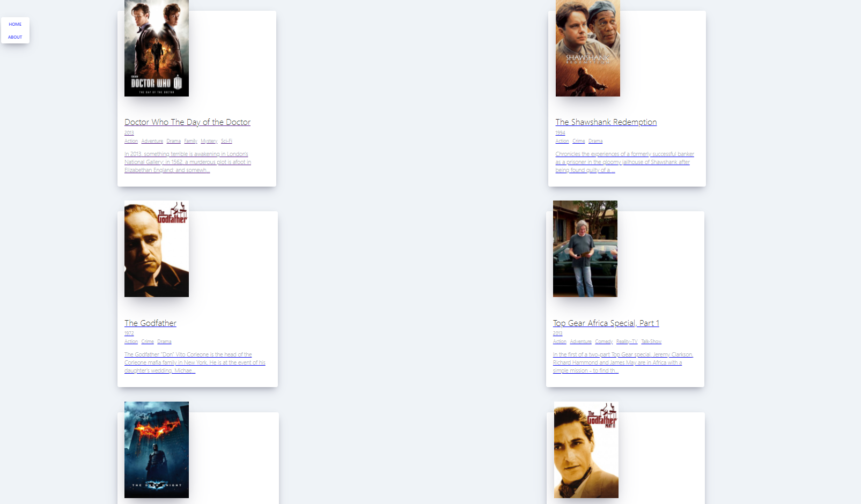Open Top Gear description mentioning Jeremy Clarkson
Viewport: 861px width, 504px height.
[x=623, y=362]
